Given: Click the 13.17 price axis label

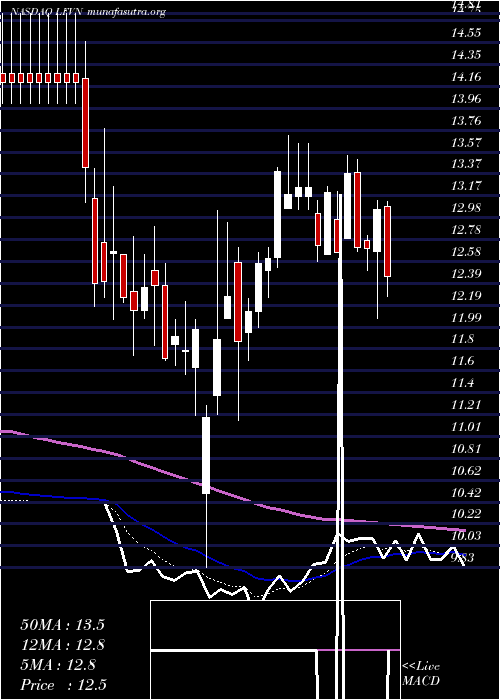Looking at the screenshot, I should (x=467, y=186).
